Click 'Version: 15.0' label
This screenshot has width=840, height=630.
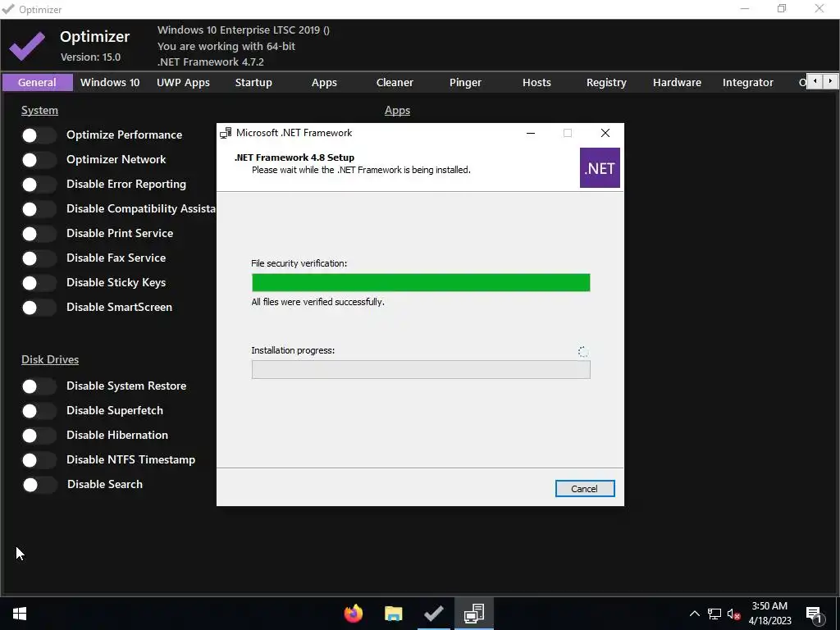pyautogui.click(x=90, y=57)
